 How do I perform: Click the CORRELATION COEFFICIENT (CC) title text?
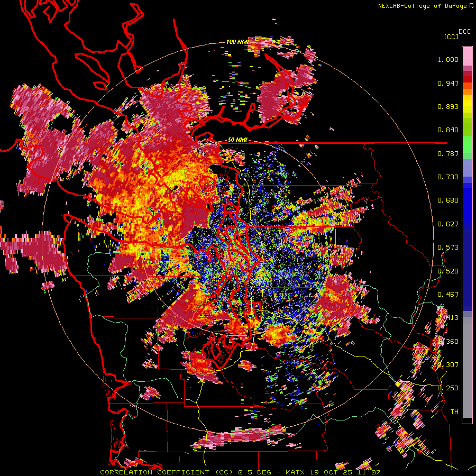click(167, 472)
